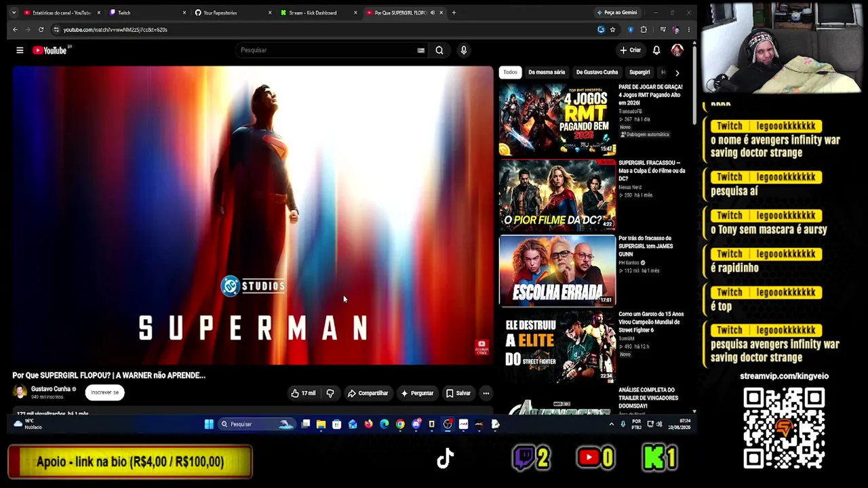This screenshot has height=488, width=868.
Task: Select the Da mesma série filter chip
Action: coord(547,73)
